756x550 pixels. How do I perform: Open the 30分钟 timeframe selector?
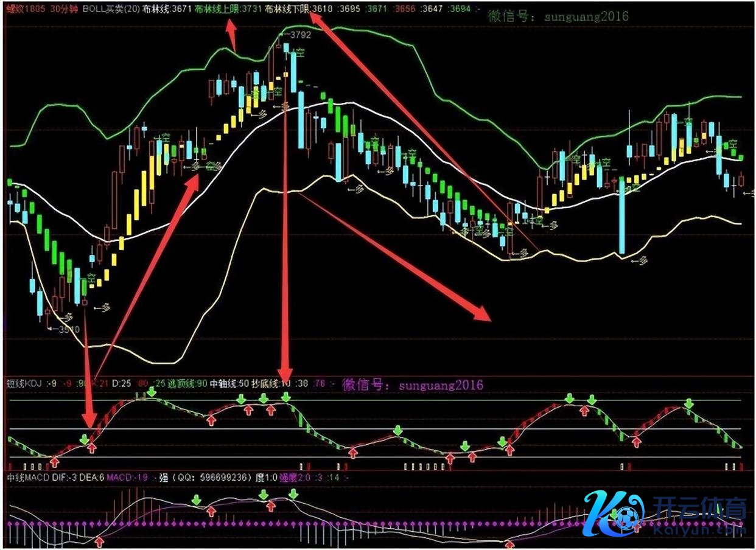(x=65, y=9)
